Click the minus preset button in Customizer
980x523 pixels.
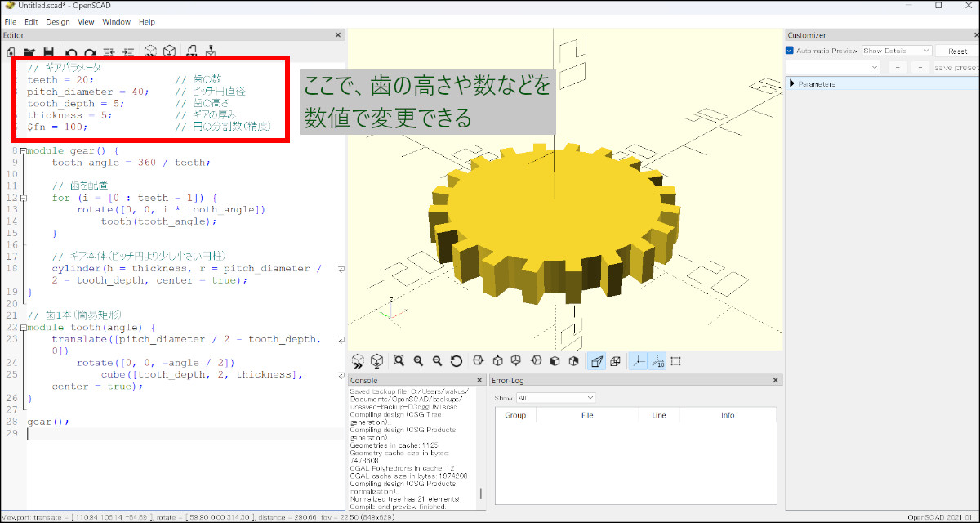(920, 67)
